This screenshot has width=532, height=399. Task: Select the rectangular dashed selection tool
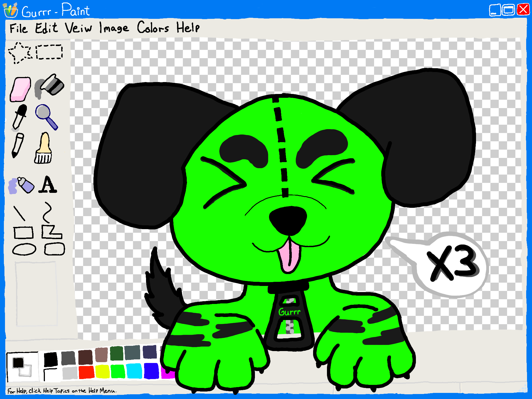click(49, 52)
